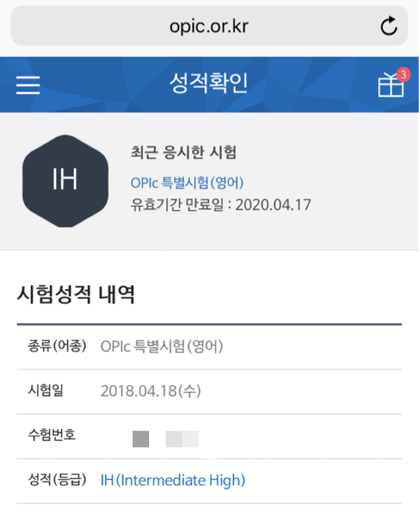This screenshot has height=516, width=420.
Task: Click the gray recent-exam summary card
Action: tap(209, 181)
